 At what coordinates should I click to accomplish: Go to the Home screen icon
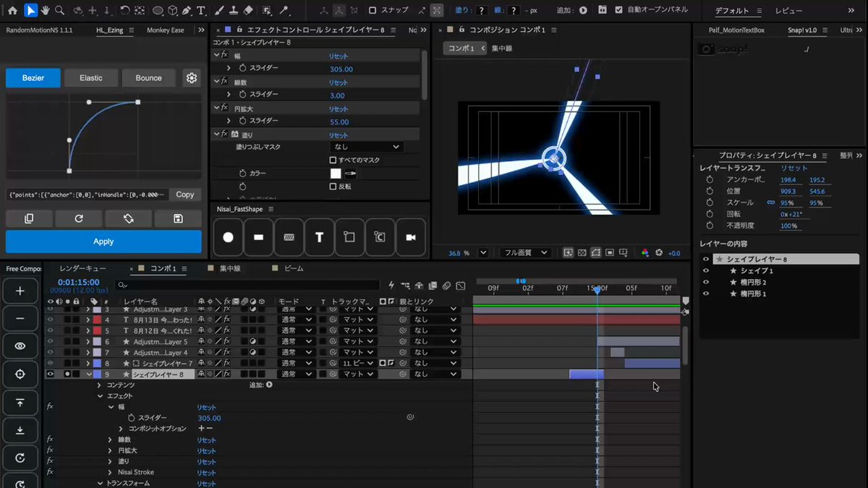pos(12,10)
